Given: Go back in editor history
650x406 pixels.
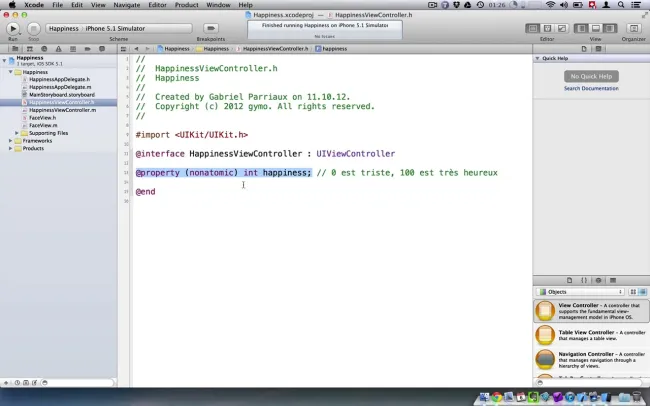Looking at the screenshot, I should pyautogui.click(x=136, y=49).
